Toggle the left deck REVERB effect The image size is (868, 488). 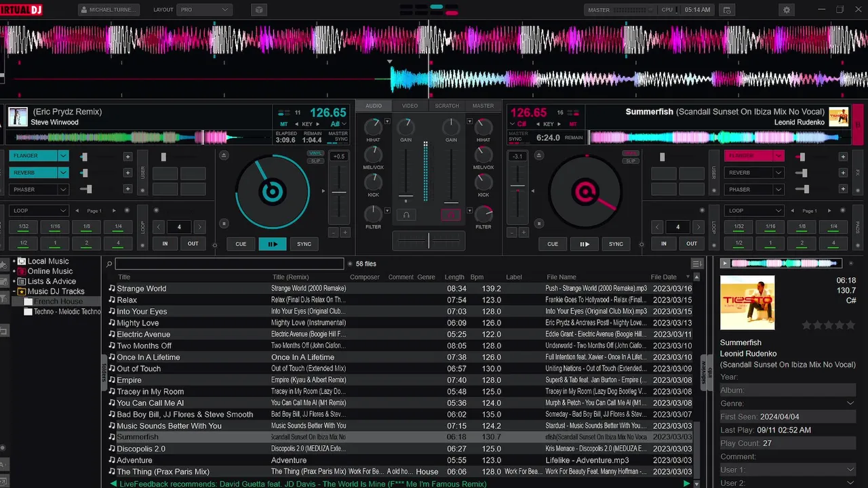point(33,173)
